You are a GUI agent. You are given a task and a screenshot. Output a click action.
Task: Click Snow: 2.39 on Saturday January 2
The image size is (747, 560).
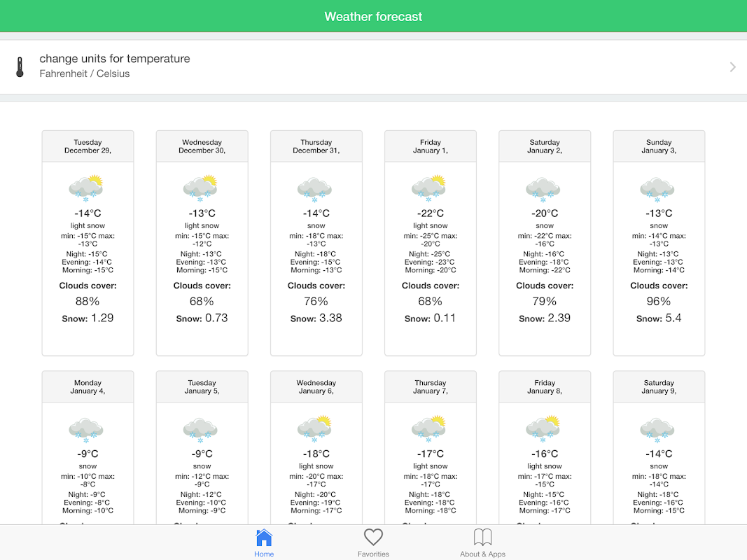click(x=545, y=318)
